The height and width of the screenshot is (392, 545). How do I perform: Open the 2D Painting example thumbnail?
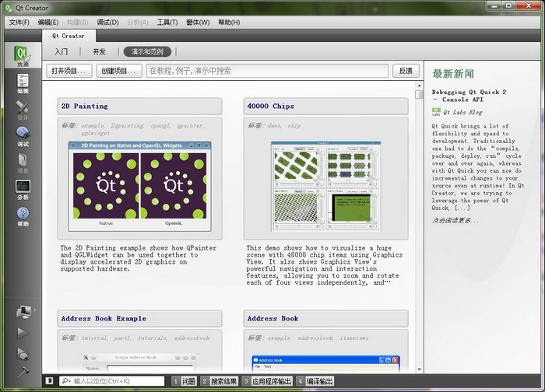coord(139,185)
